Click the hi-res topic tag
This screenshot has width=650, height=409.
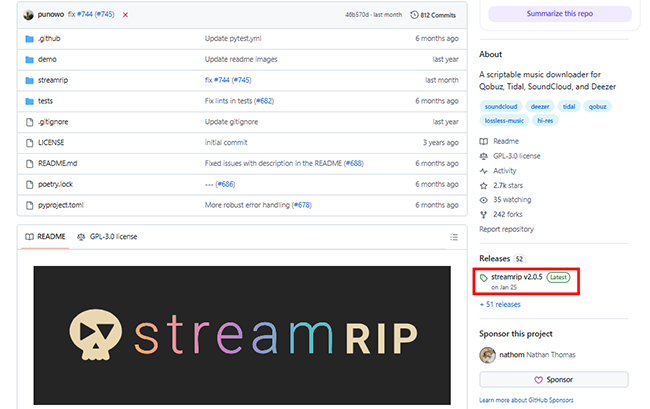pyautogui.click(x=545, y=121)
